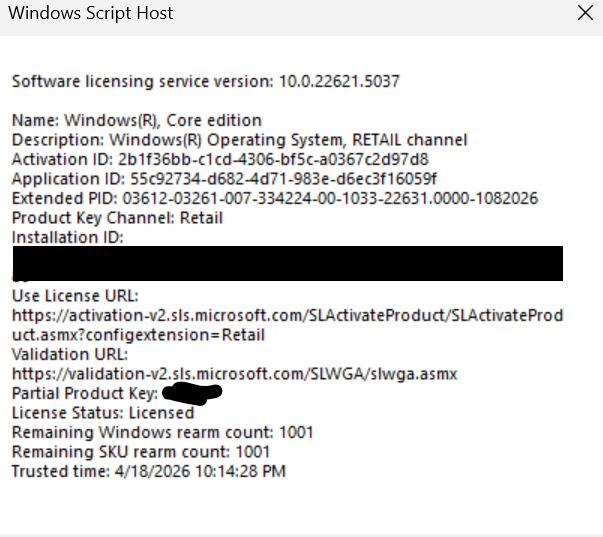Click 'License Status: Licensed' text
This screenshot has width=603, height=537.
pyautogui.click(x=103, y=413)
